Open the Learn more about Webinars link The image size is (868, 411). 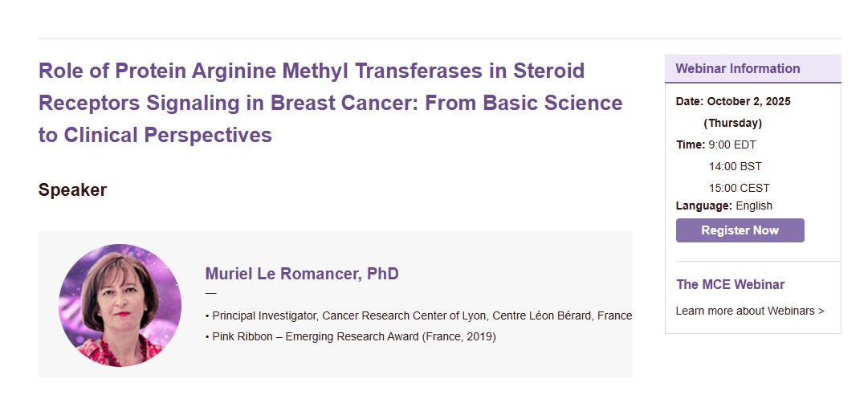[x=749, y=311]
